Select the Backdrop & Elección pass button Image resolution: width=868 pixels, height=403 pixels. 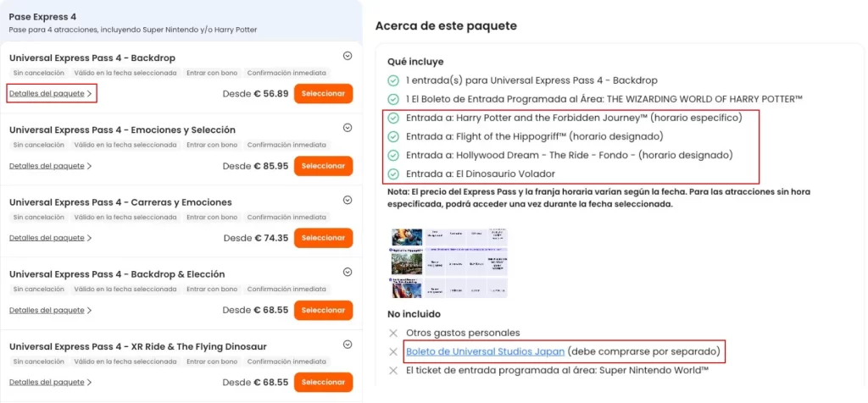click(323, 310)
